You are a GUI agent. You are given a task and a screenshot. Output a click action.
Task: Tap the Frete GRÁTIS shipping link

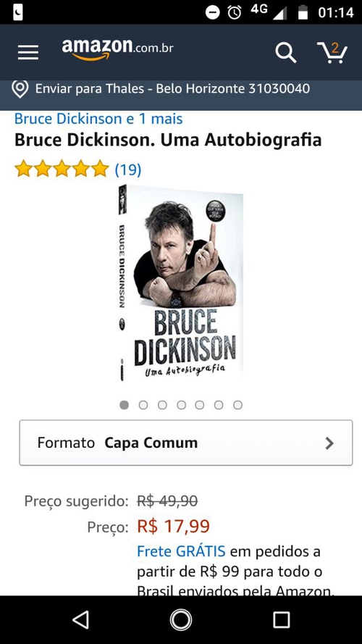click(181, 551)
